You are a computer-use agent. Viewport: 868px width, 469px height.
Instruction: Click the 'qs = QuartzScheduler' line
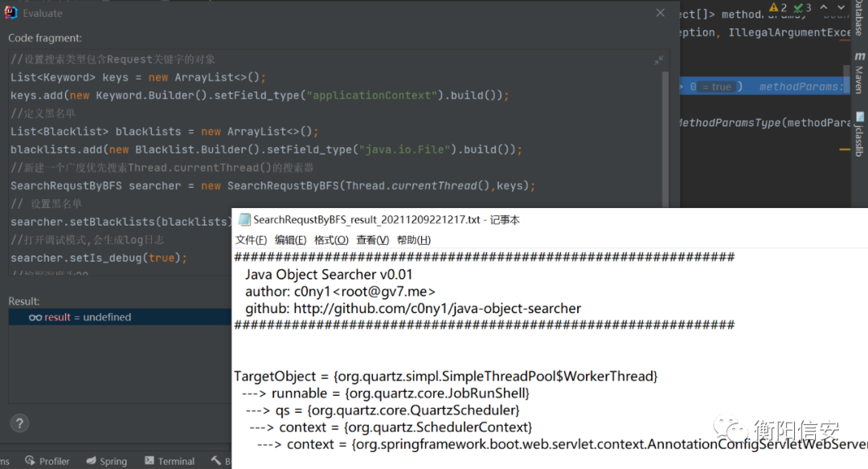(x=383, y=410)
